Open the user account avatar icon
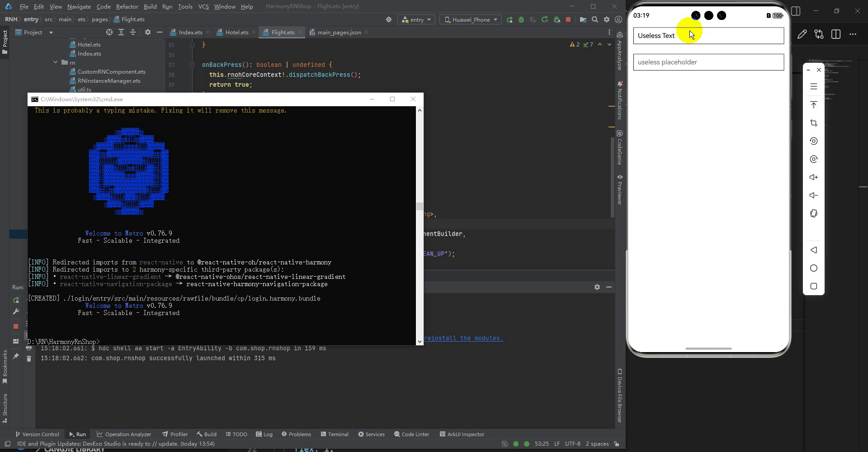Image resolution: width=868 pixels, height=452 pixels. tap(618, 19)
